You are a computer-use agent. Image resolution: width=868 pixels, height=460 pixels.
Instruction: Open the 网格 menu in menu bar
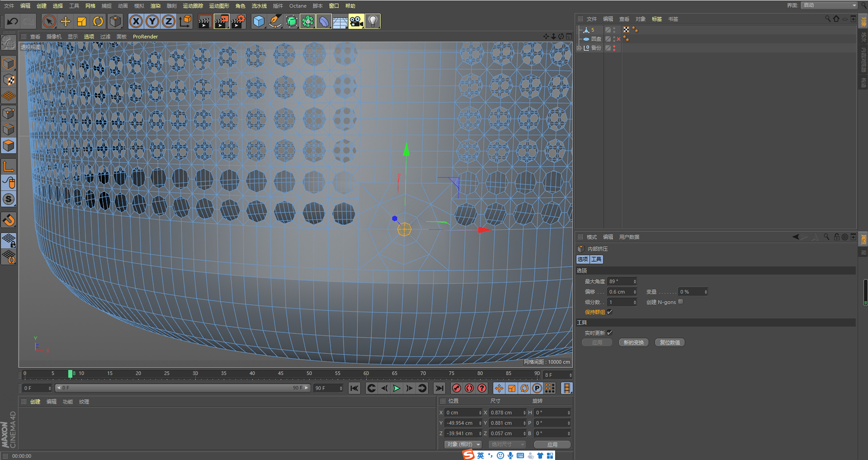90,6
